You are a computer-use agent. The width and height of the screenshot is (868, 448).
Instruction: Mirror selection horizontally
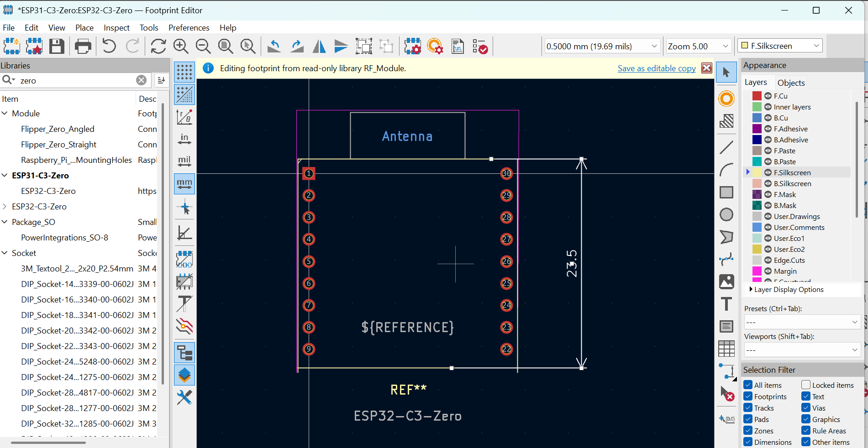click(x=319, y=46)
